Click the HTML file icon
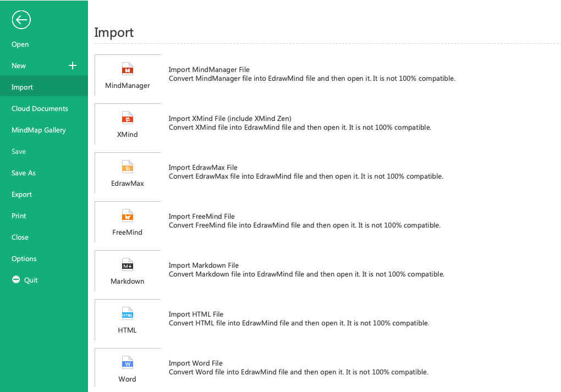This screenshot has width=561, height=392. 128,314
